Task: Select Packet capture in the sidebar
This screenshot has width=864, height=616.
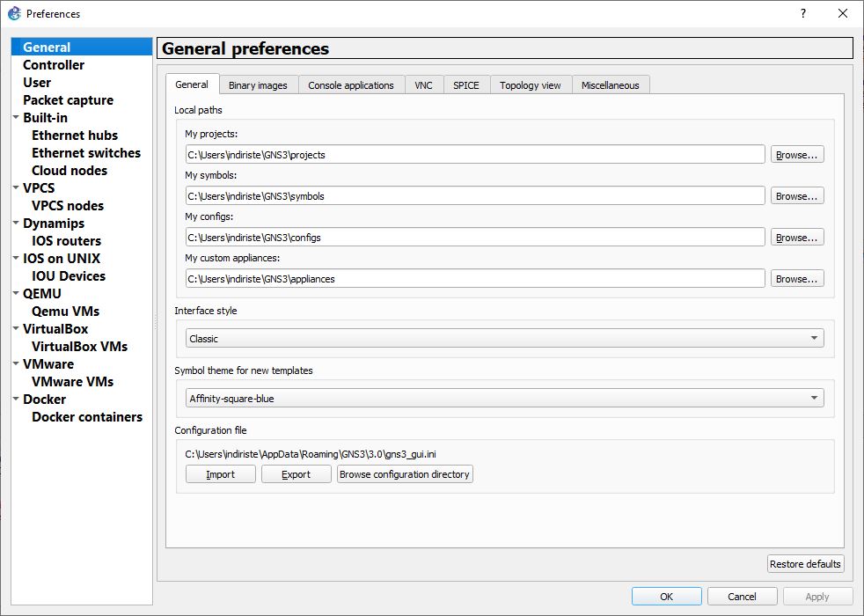Action: [69, 99]
